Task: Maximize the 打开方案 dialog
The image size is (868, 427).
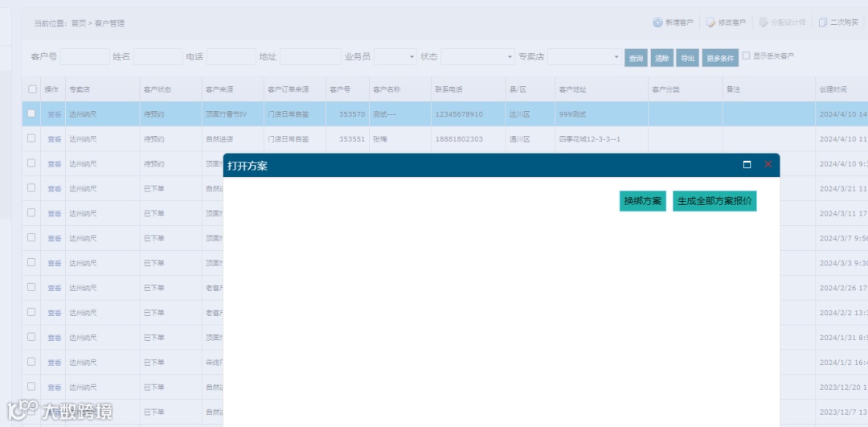Action: 747,165
